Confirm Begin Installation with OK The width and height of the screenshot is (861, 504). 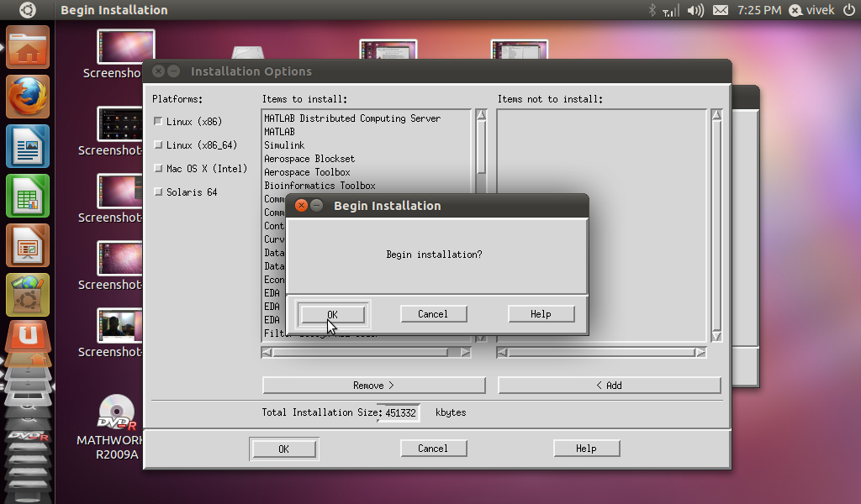pos(332,314)
